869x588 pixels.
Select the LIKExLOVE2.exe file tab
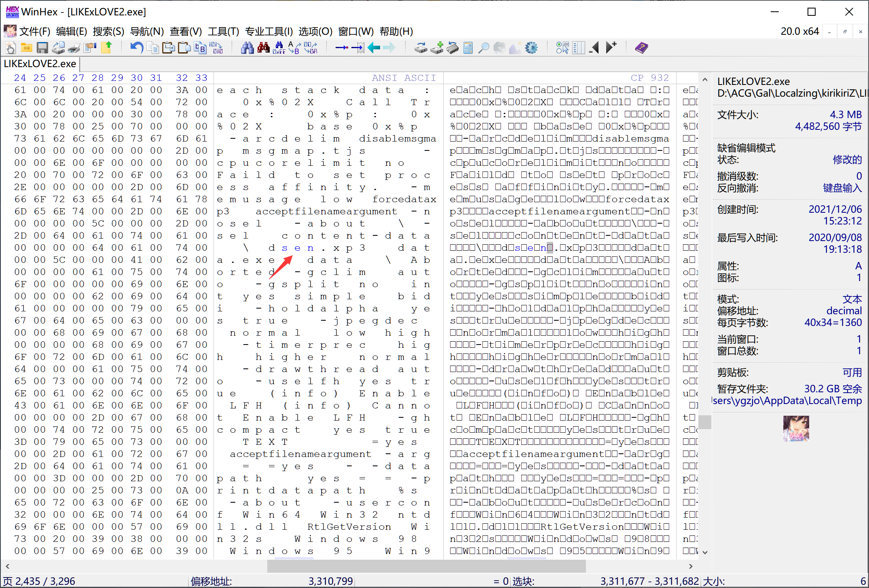(x=40, y=64)
